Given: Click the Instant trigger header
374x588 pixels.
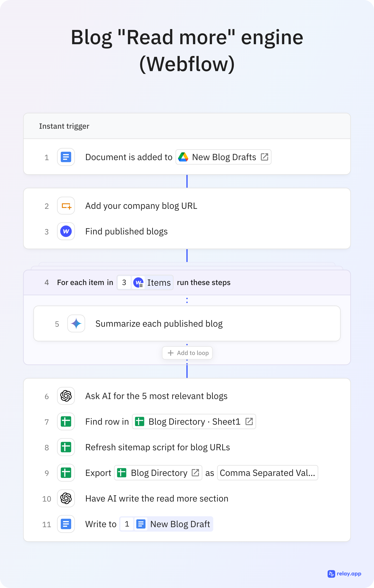Looking at the screenshot, I should click(x=64, y=126).
